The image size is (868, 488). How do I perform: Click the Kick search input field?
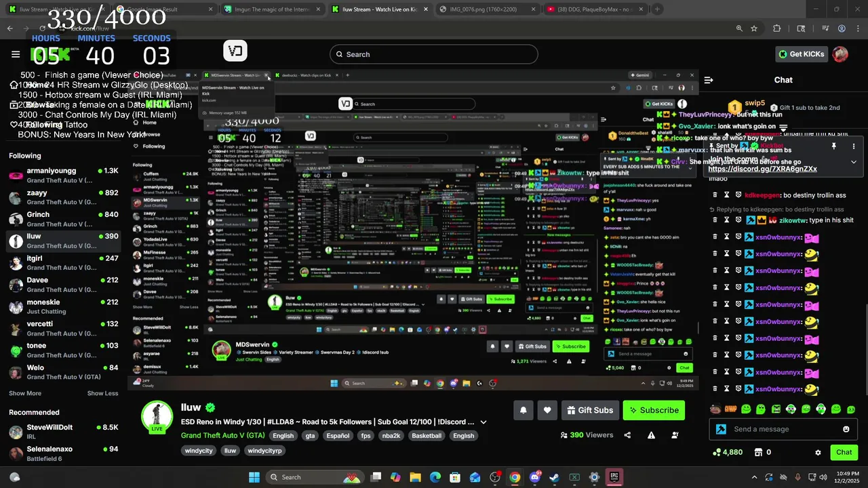pyautogui.click(x=434, y=54)
